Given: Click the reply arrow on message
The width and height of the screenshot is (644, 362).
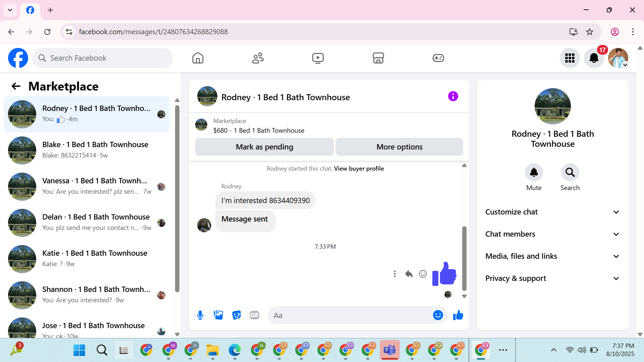Looking at the screenshot, I should pyautogui.click(x=409, y=274).
